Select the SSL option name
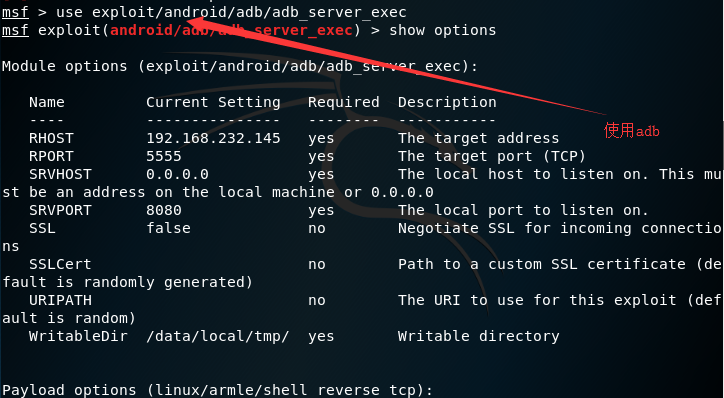 tap(42, 229)
